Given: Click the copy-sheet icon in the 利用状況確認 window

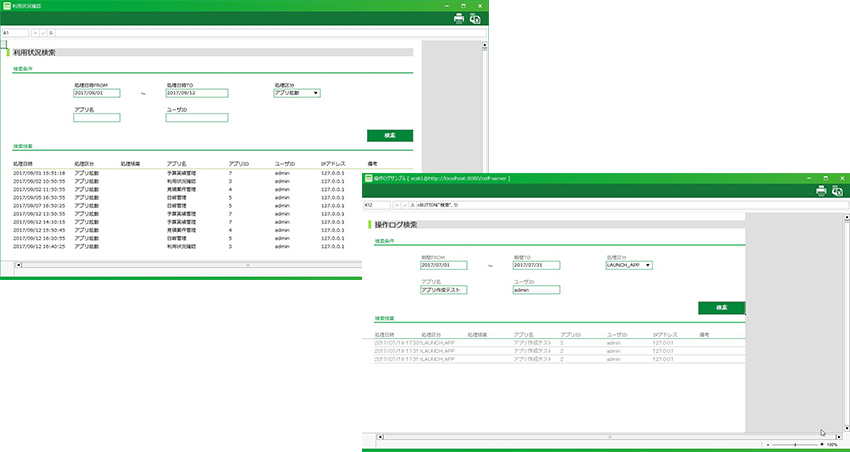Looking at the screenshot, I should coord(475,19).
